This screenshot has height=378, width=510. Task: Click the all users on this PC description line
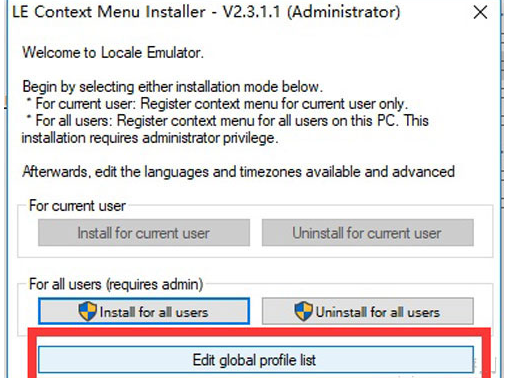click(228, 121)
